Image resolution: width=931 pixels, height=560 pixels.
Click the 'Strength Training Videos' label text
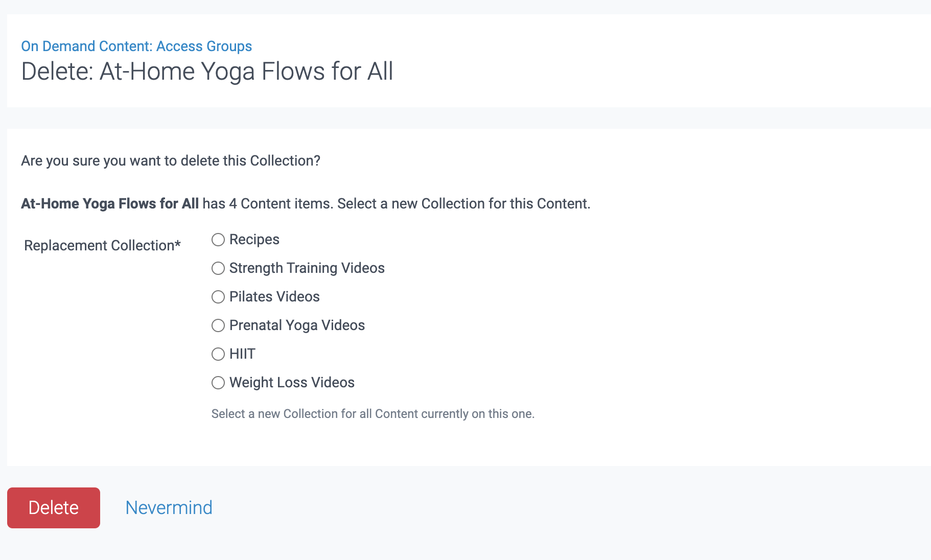point(307,268)
